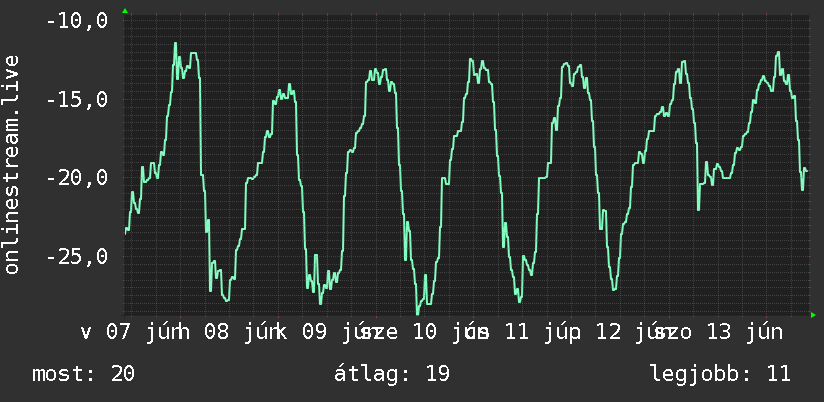Click the 'onlinestream.live' vertical axis title
Image resolution: width=824 pixels, height=402 pixels.
click(x=11, y=164)
